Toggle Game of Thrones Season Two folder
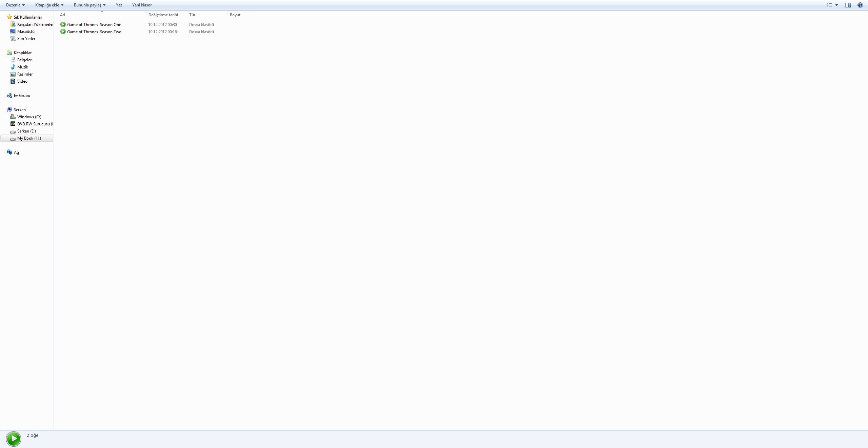Viewport: 868px width, 448px height. click(x=94, y=32)
